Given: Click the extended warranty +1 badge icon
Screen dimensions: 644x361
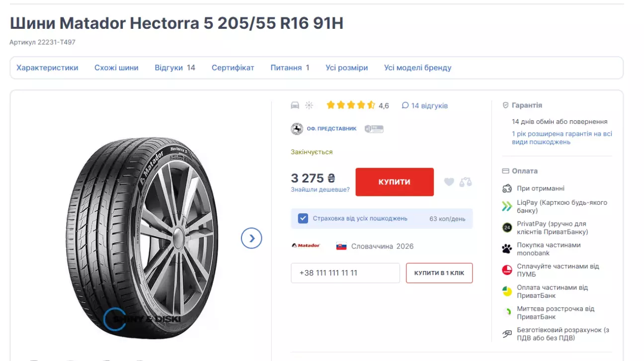Looking at the screenshot, I should [374, 129].
